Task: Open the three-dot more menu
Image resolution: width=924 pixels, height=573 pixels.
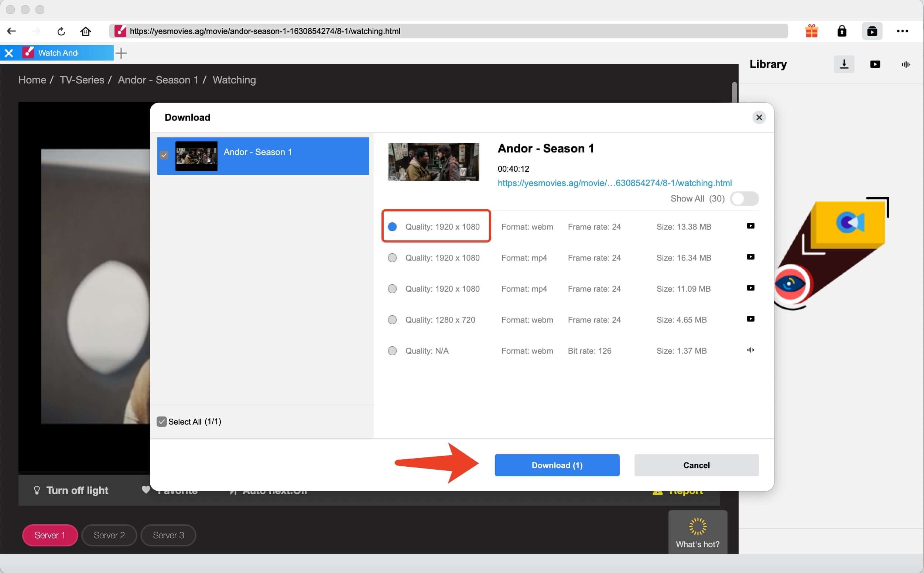Action: (903, 31)
